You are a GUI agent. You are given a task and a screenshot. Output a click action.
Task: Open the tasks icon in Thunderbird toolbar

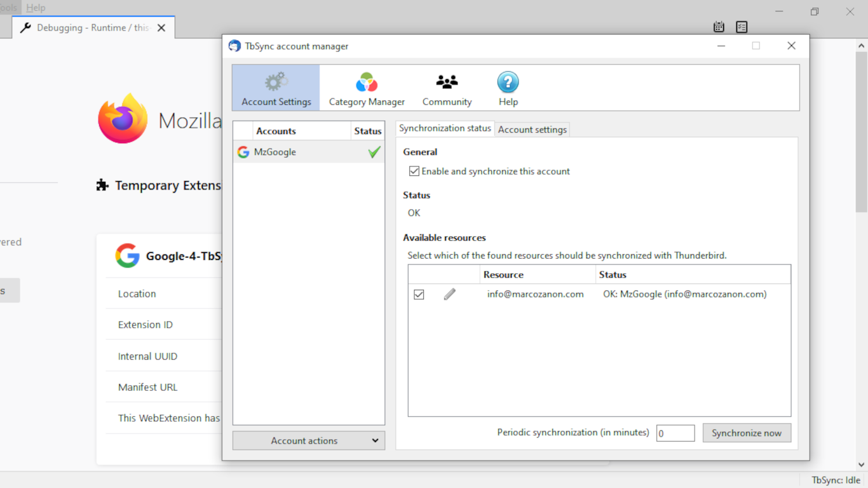742,27
